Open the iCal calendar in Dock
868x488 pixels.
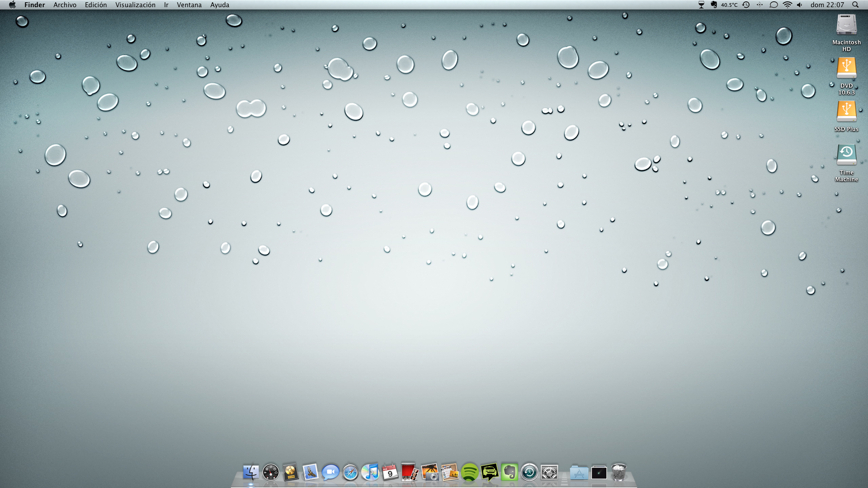(390, 473)
